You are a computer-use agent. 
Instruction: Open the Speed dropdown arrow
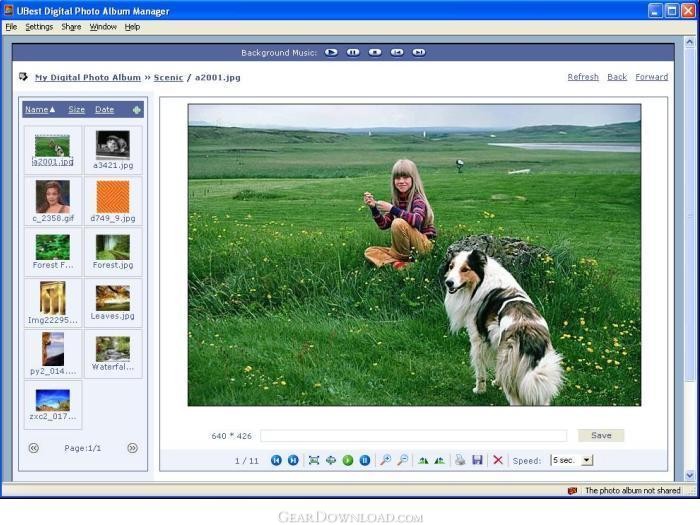[x=588, y=460]
